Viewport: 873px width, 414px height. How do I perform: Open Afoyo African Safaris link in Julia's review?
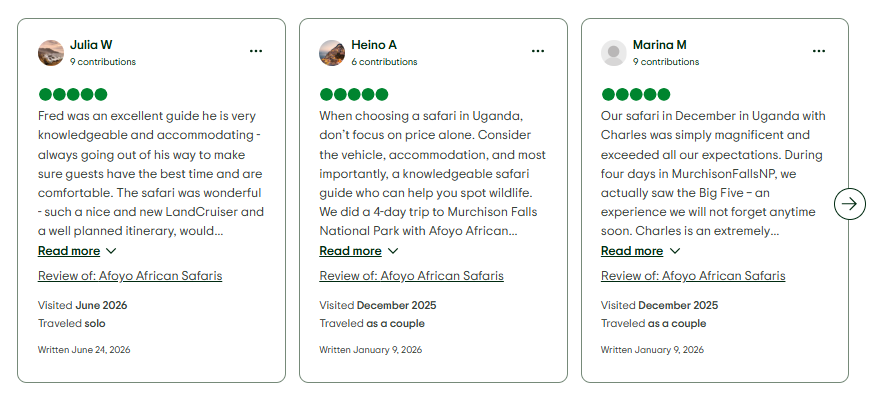click(130, 276)
